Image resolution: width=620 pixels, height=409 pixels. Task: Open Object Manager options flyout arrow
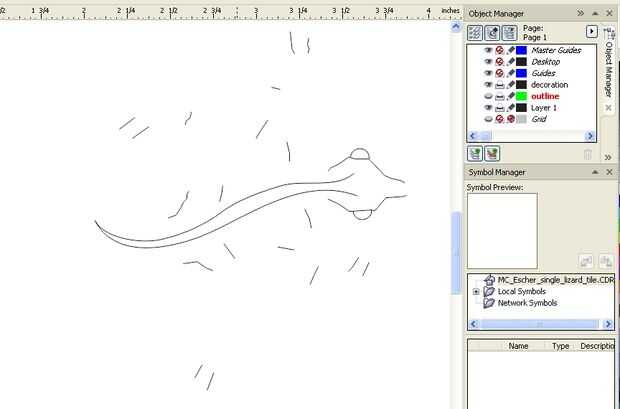tap(592, 31)
